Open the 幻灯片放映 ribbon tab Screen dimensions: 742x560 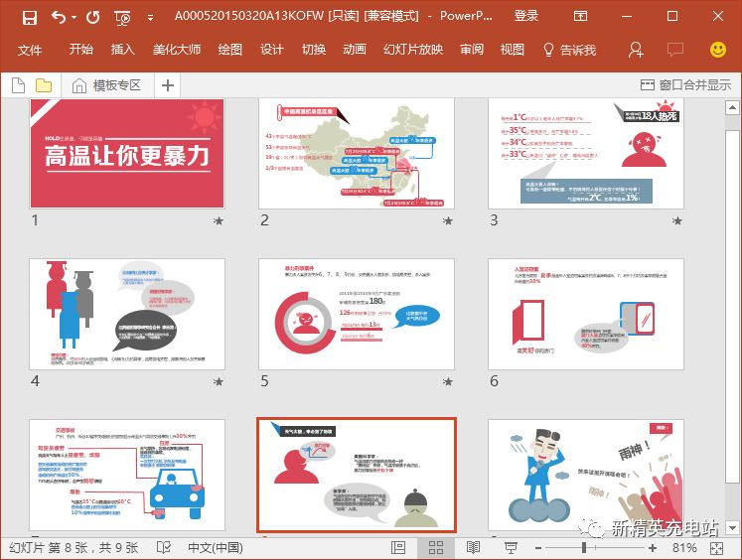(x=413, y=50)
